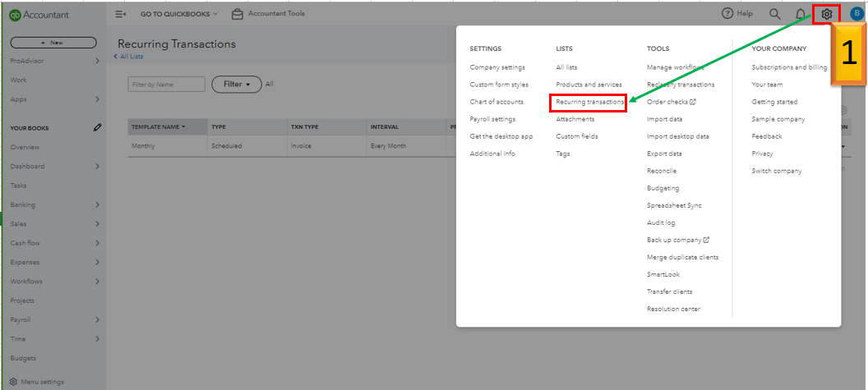Choose Chart of accounts from Settings

tap(496, 102)
